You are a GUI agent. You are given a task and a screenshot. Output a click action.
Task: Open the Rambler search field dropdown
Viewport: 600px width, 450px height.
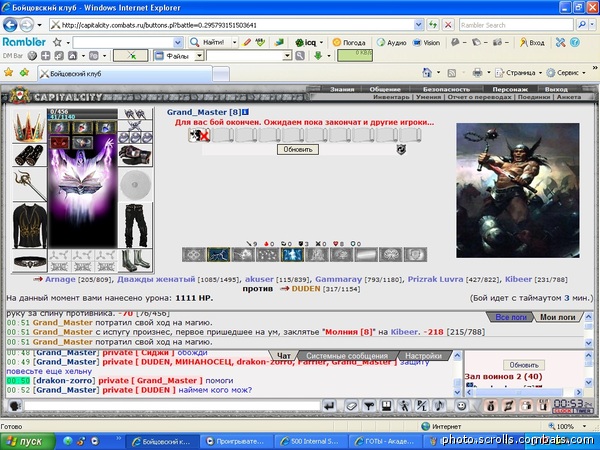click(178, 42)
